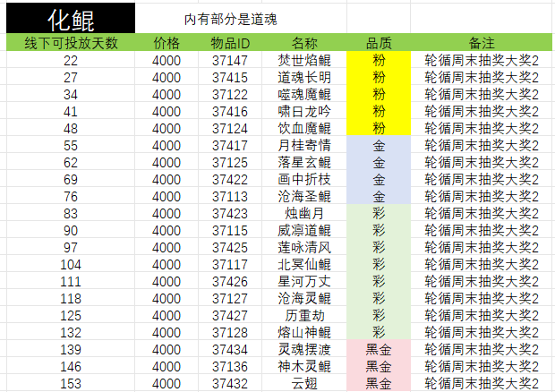Click the 物品ID column header
This screenshot has width=555, height=392.
[230, 43]
